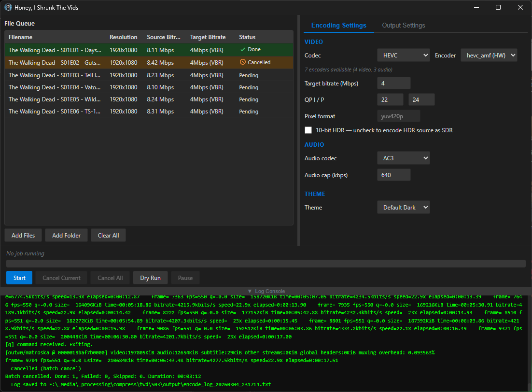Screen dimensions: 532x392
Task: Click the green Done checkmark status icon
Action: [x=243, y=50]
